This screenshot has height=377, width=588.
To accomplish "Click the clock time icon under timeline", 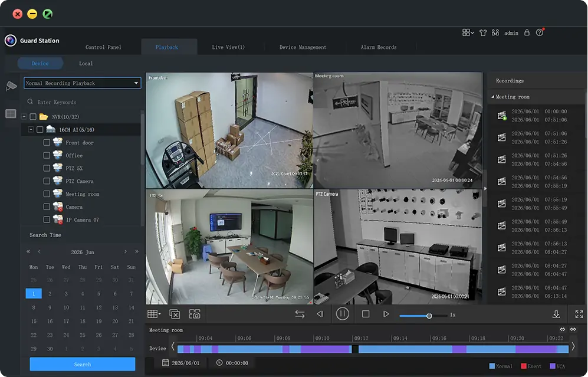I will pos(219,363).
